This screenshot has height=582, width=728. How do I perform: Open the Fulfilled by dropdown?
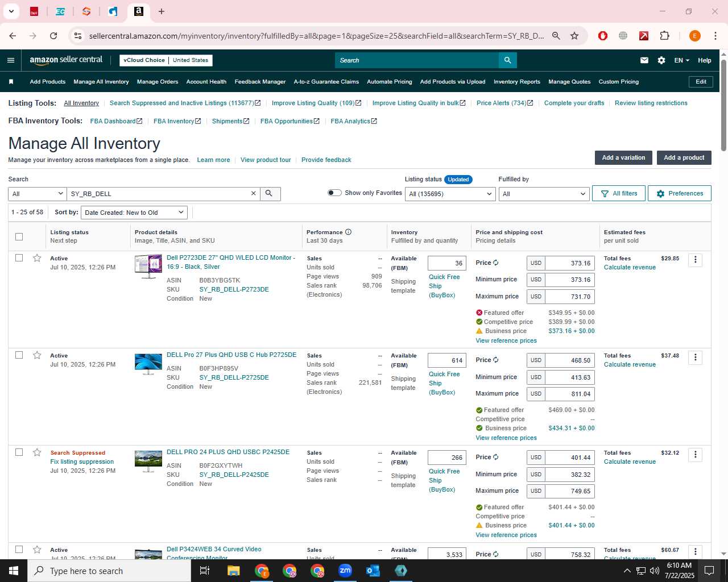[x=544, y=194]
